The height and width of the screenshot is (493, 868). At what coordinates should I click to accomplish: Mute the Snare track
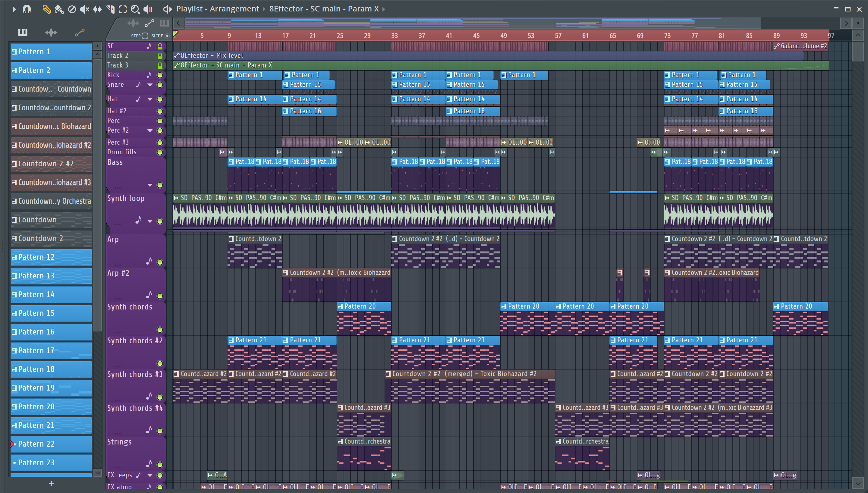tap(160, 85)
